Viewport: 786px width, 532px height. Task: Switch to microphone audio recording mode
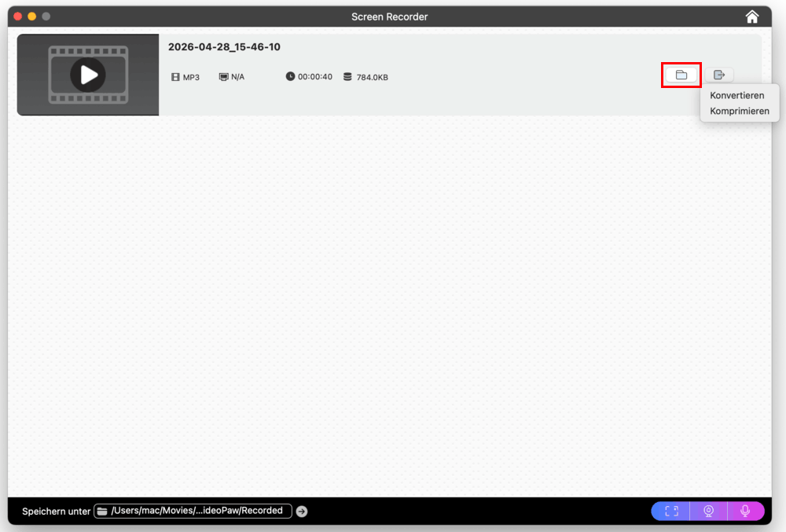point(745,511)
